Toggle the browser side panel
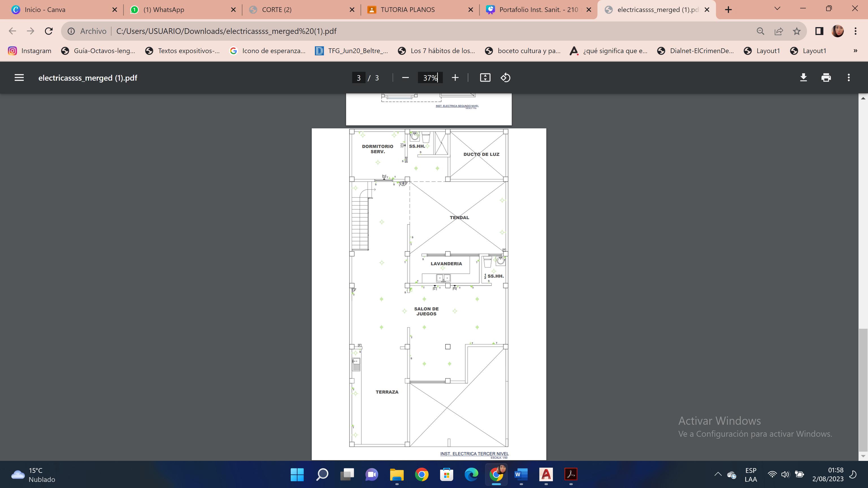Image resolution: width=868 pixels, height=488 pixels. (x=819, y=31)
